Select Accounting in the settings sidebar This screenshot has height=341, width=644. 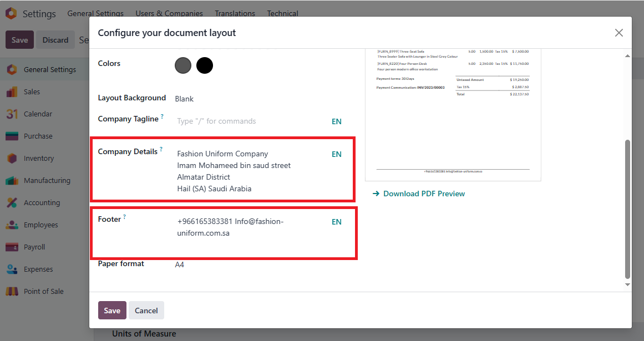pos(42,203)
